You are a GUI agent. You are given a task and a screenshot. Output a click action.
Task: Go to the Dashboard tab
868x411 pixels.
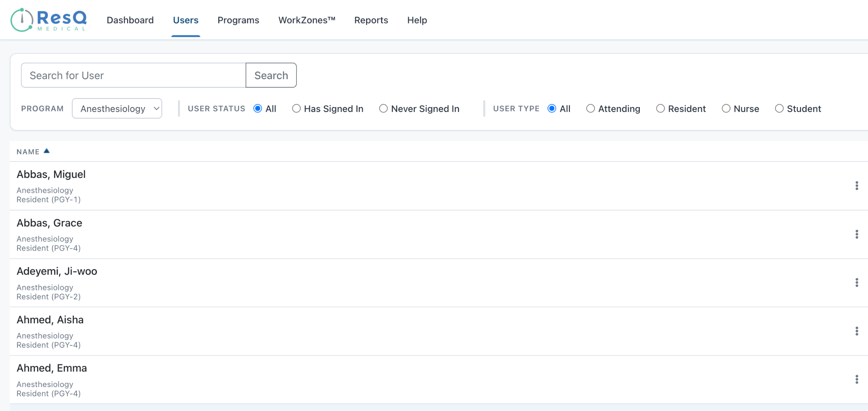[130, 20]
